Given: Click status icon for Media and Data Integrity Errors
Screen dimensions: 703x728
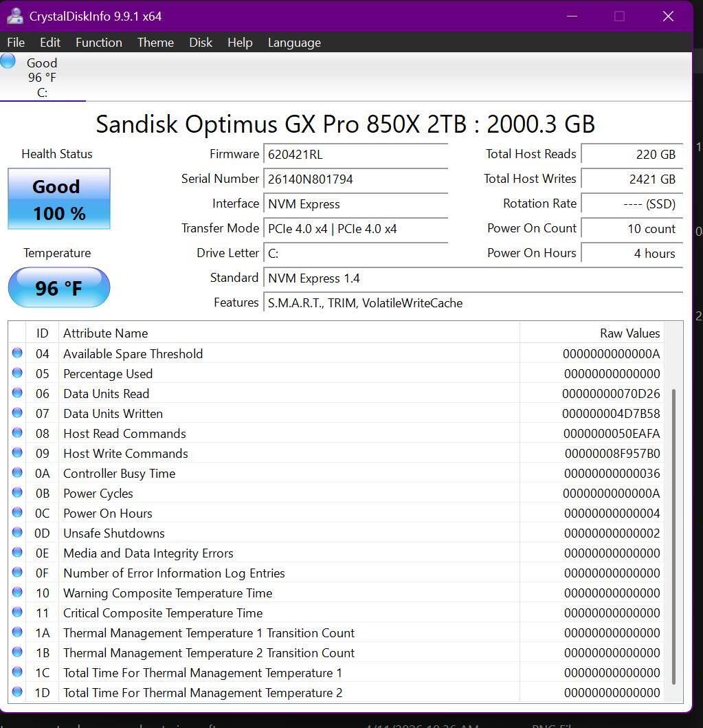Looking at the screenshot, I should pyautogui.click(x=17, y=553).
